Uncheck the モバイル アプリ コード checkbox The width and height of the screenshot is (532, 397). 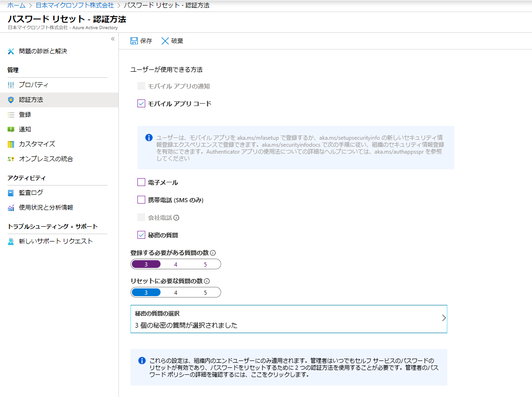coord(141,104)
